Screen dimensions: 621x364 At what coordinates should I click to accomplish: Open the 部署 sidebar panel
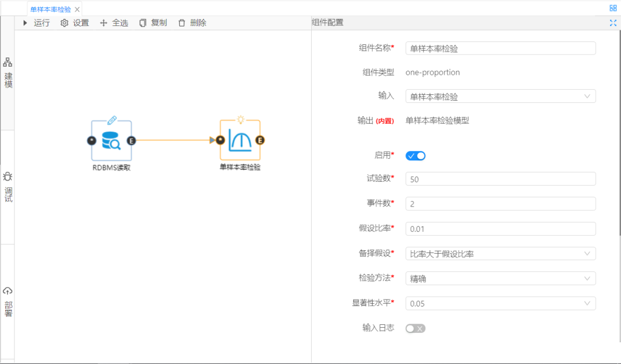8,302
